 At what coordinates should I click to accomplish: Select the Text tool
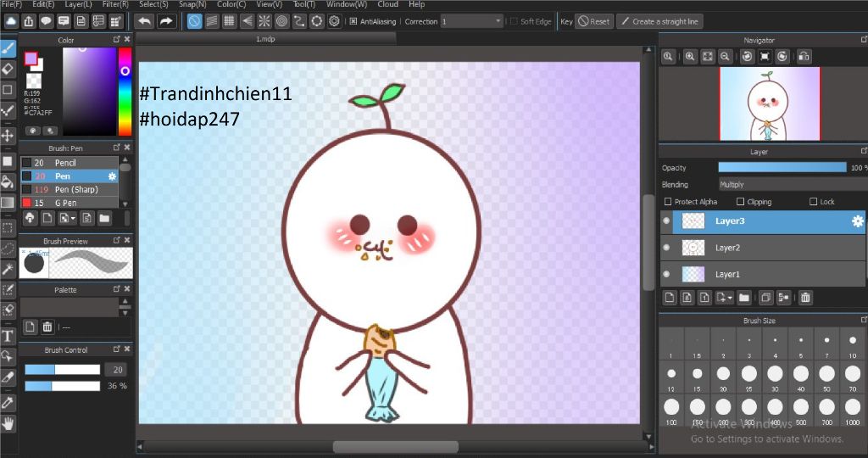click(x=8, y=336)
